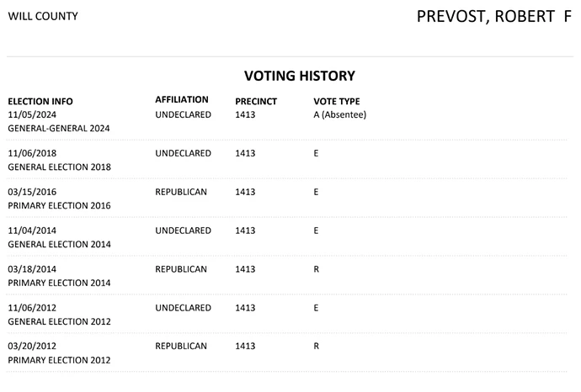Click the A (Absentee) vote type

340,114
